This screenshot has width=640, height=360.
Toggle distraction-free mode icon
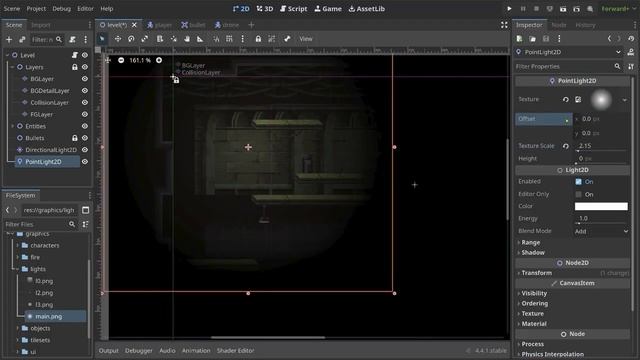[504, 25]
